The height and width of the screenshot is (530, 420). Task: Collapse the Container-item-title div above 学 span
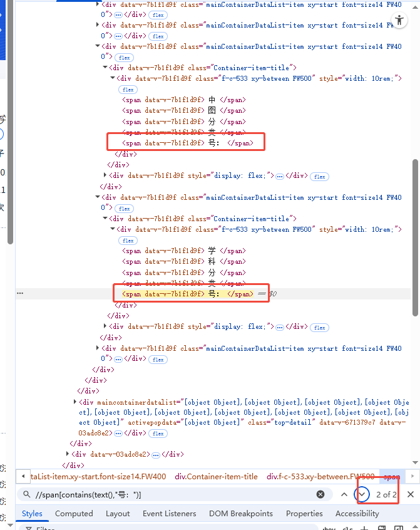pos(105,219)
